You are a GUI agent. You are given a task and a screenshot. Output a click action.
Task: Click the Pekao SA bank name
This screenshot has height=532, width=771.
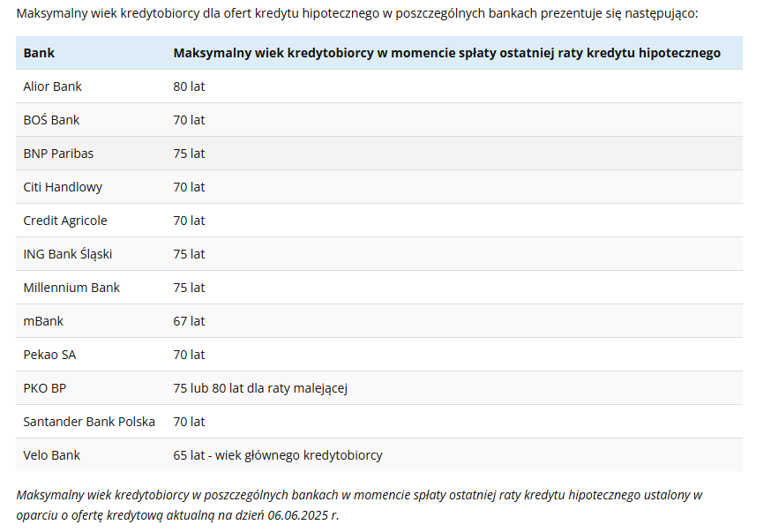49,355
